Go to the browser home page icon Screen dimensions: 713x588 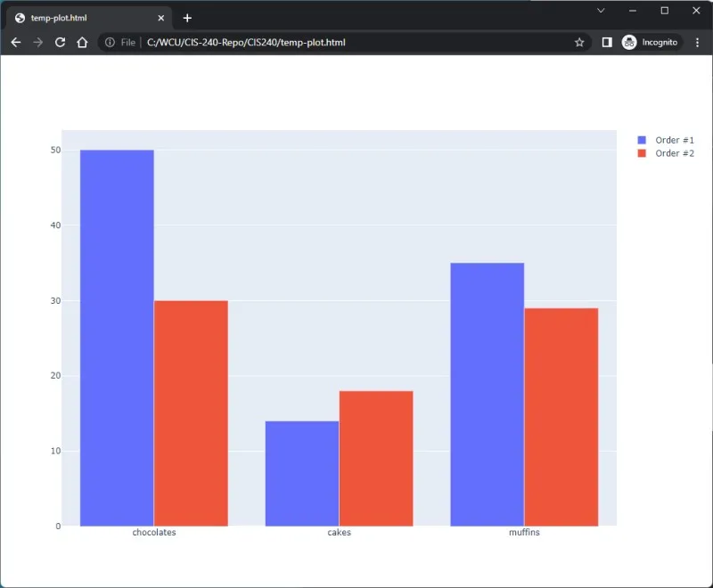[x=82, y=42]
